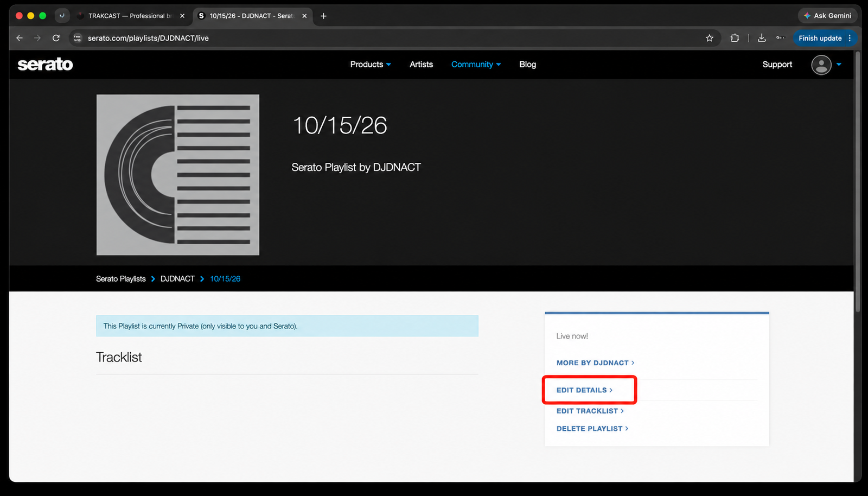Open the password key icon

[780, 38]
